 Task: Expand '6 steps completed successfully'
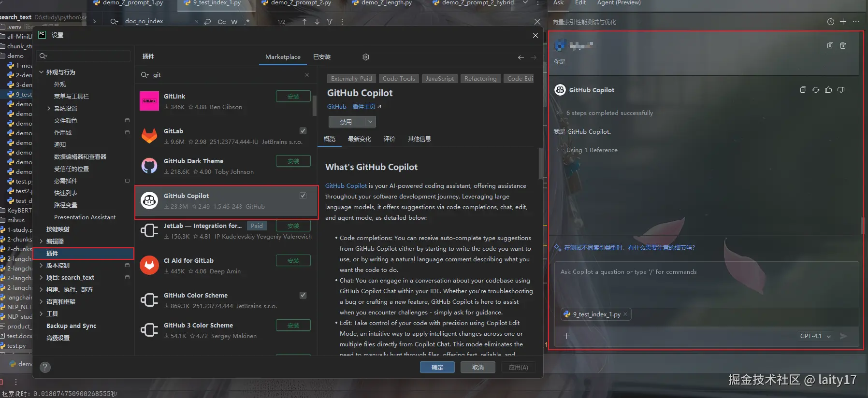tap(609, 113)
